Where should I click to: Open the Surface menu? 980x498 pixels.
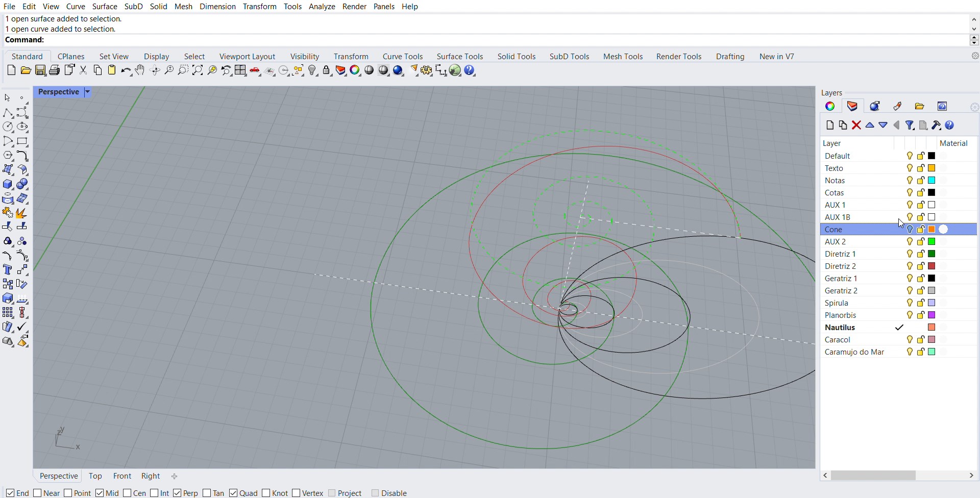point(105,7)
